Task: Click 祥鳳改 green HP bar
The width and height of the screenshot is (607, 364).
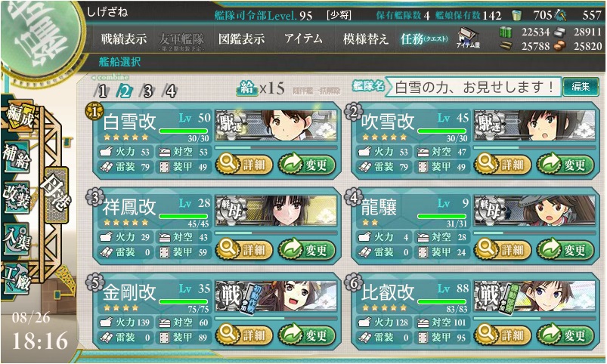Action: (183, 216)
